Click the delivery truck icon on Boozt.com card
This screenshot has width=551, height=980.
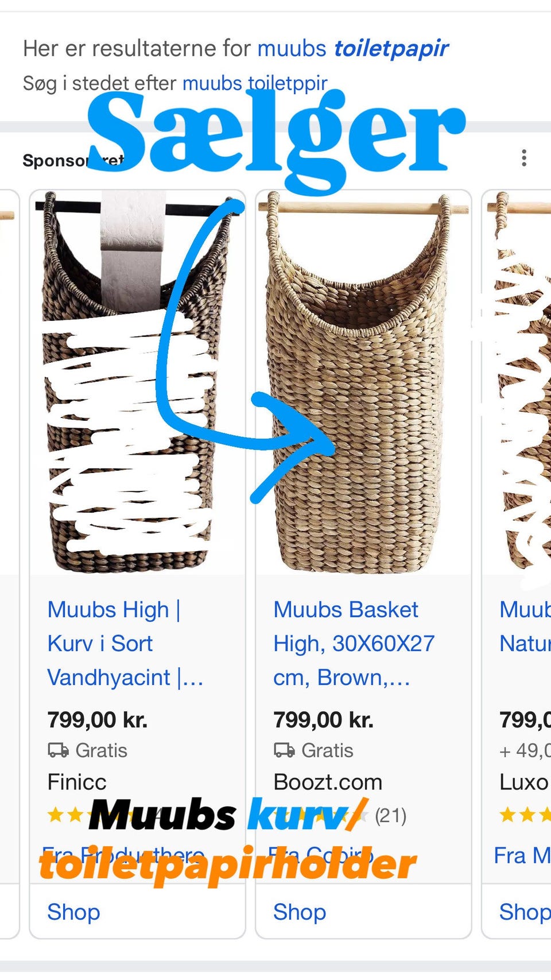tap(284, 750)
